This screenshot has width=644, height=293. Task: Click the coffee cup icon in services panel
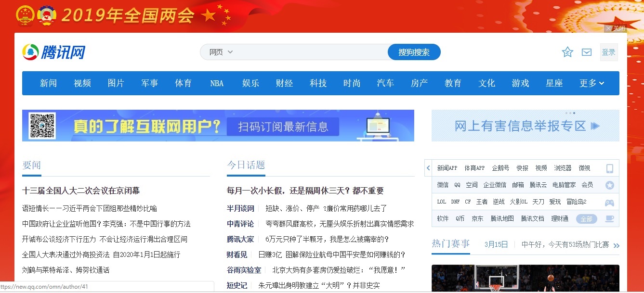tap(610, 218)
